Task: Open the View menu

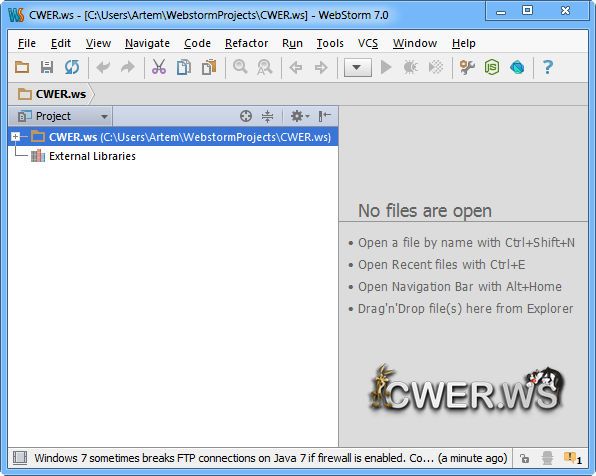Action: point(98,43)
